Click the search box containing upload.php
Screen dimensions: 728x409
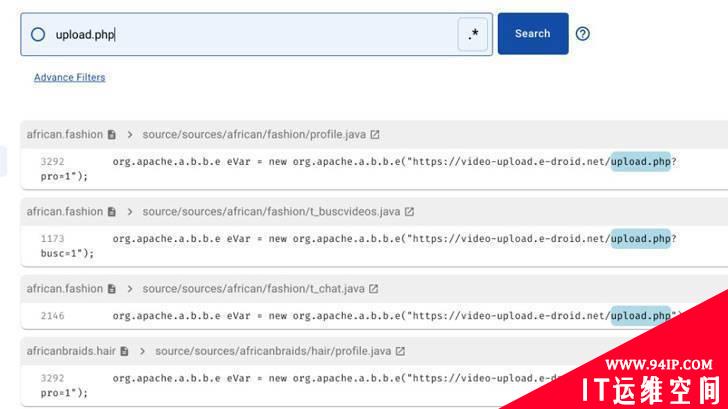pos(256,34)
